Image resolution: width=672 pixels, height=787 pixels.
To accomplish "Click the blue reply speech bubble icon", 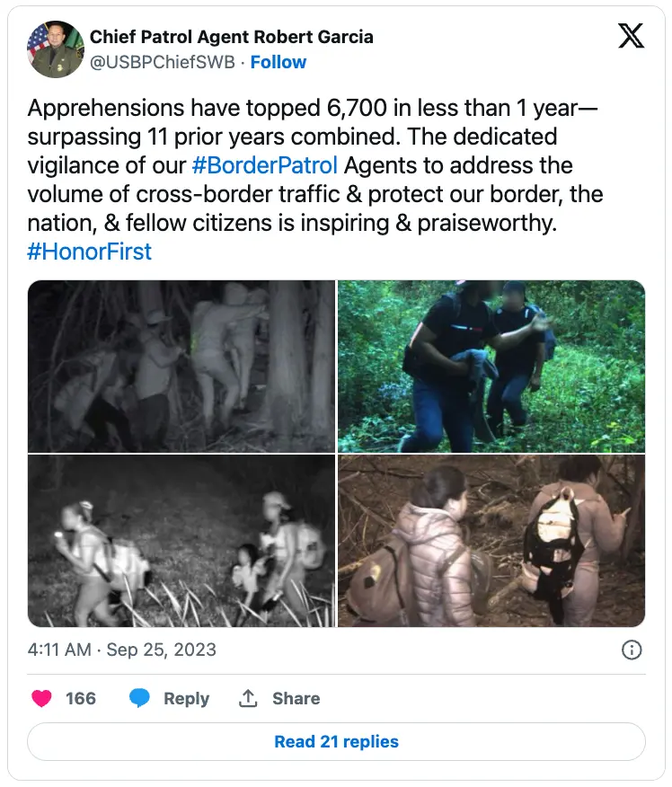I will 139,698.
